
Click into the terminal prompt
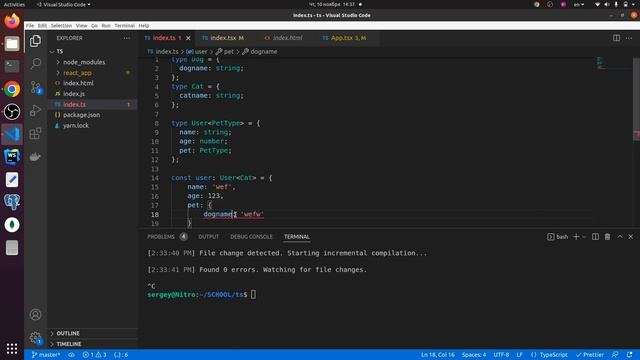coord(253,295)
